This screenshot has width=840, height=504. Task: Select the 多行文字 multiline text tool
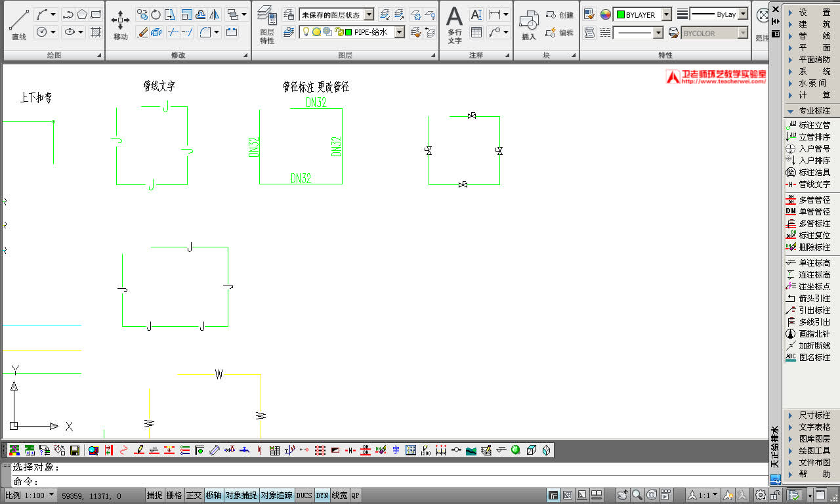455,25
